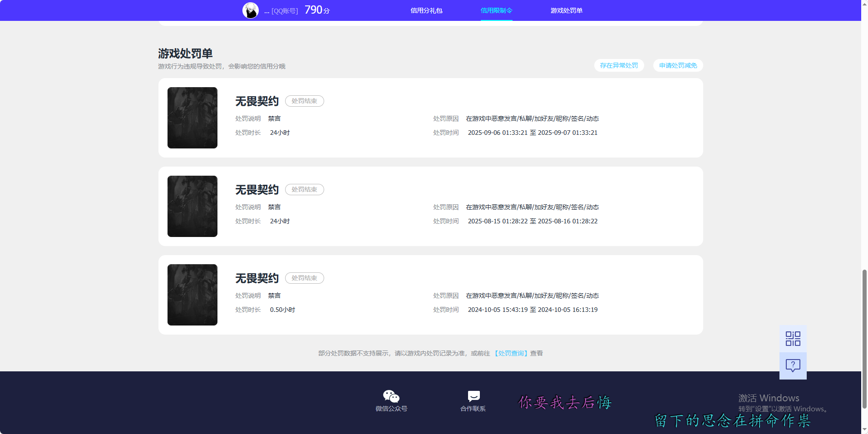Open the 【处罚查询】 link

click(511, 353)
